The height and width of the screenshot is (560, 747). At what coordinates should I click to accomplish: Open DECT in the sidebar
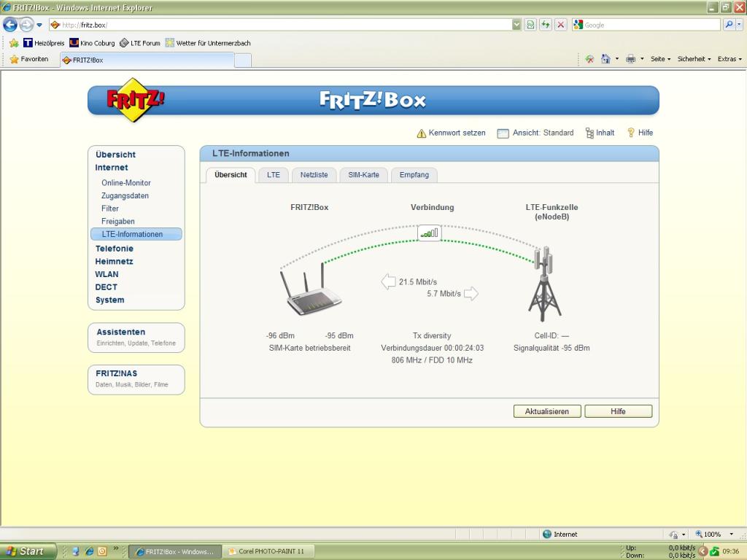[106, 287]
